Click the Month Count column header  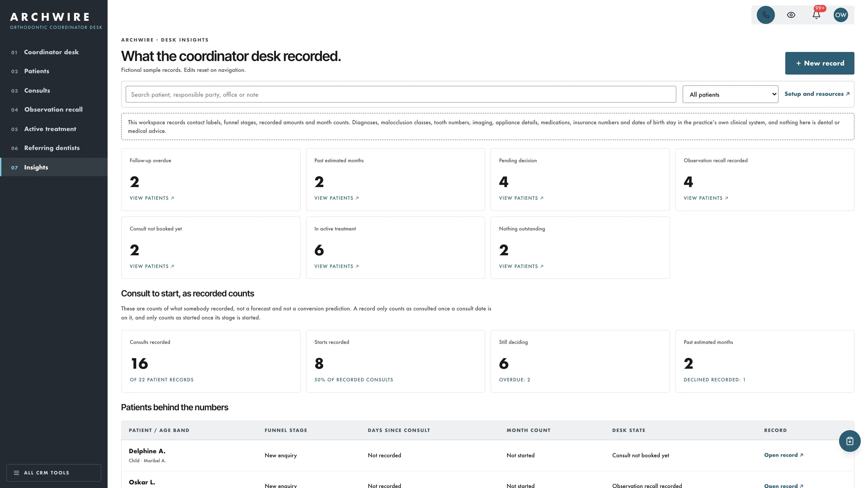528,430
